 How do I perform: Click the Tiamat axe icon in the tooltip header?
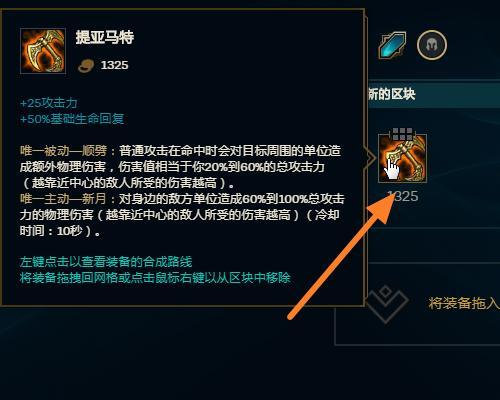pos(43,51)
